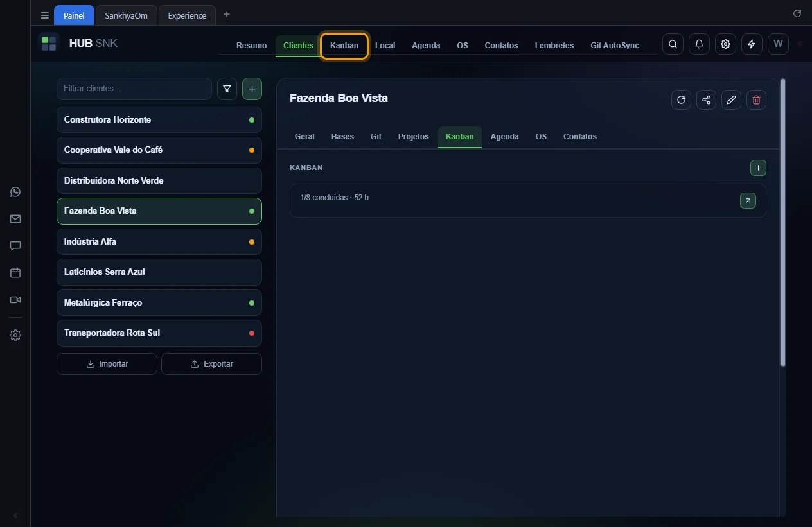The width and height of the screenshot is (812, 527).
Task: Go to the Lembretes navigation tab
Action: pos(554,46)
